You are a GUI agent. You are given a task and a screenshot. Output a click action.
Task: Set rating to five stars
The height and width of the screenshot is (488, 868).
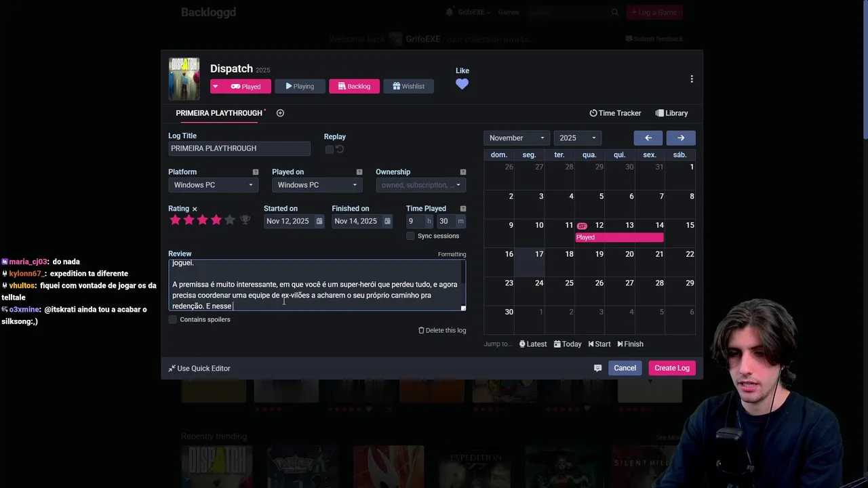[229, 220]
